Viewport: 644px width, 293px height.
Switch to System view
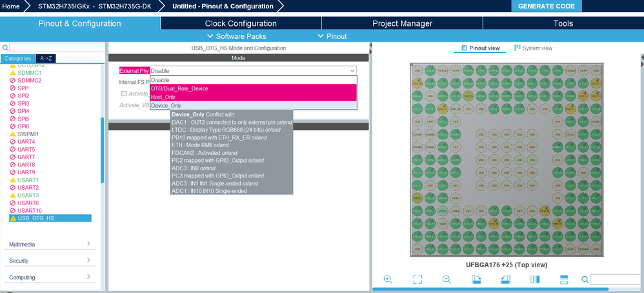(x=533, y=48)
